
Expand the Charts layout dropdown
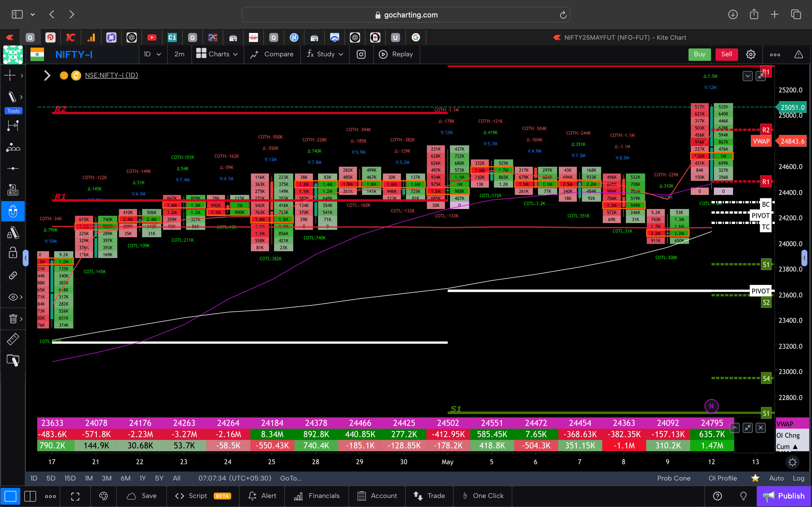click(x=217, y=54)
